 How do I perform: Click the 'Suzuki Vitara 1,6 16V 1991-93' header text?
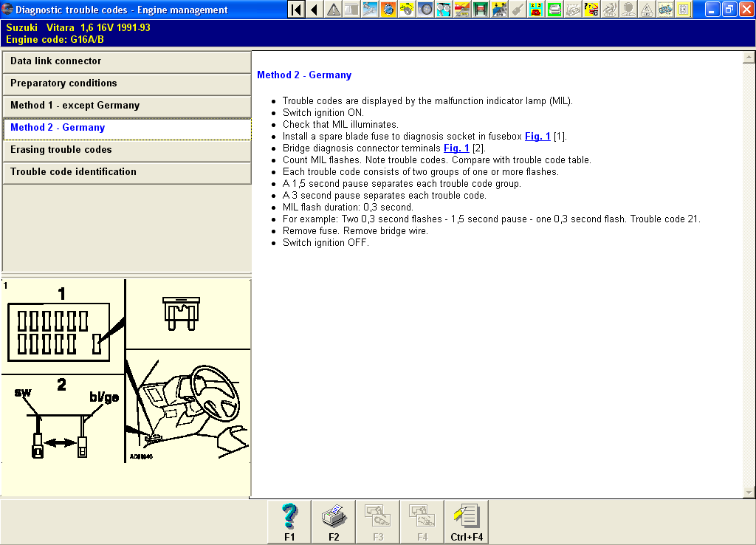click(78, 28)
